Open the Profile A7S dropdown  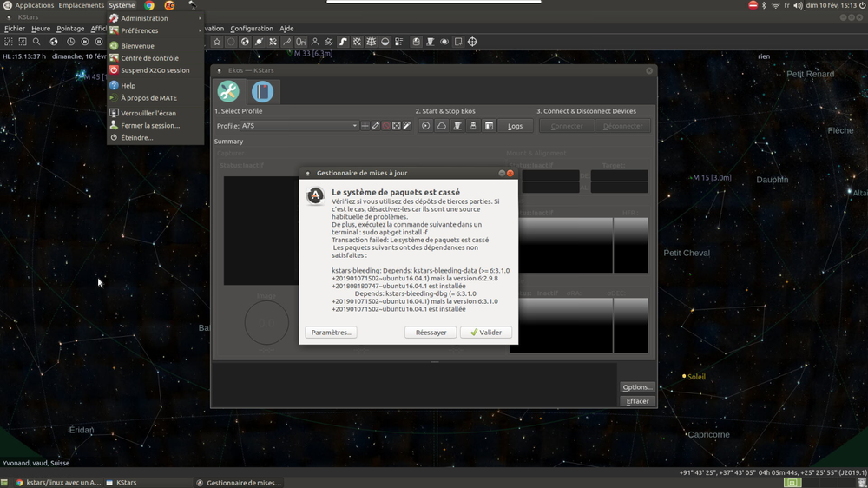[299, 126]
